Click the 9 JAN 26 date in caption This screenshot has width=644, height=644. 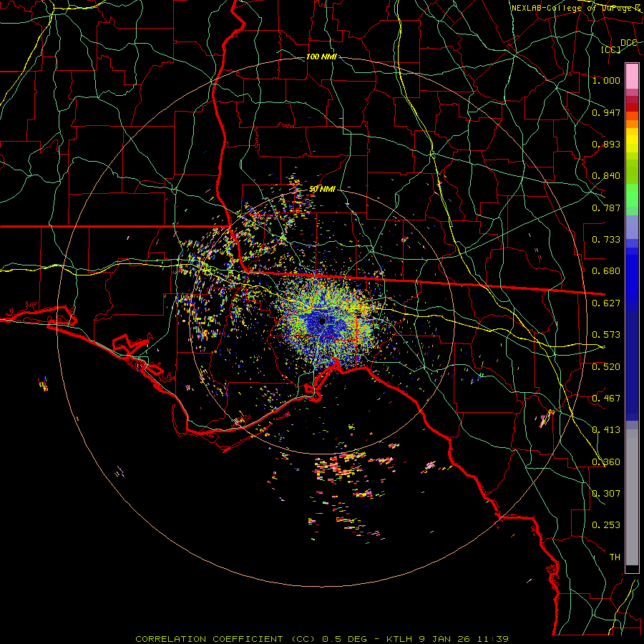[446, 639]
